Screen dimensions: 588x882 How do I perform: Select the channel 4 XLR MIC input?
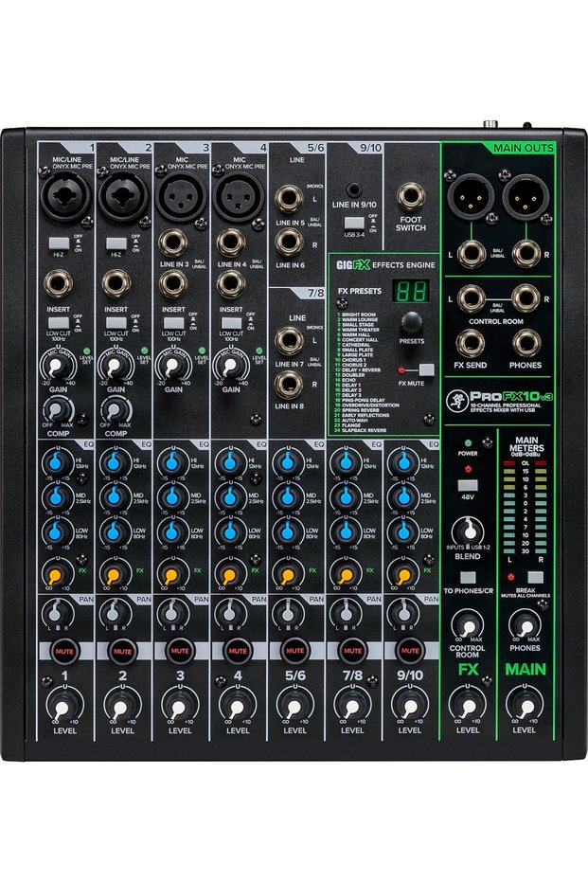(x=238, y=197)
